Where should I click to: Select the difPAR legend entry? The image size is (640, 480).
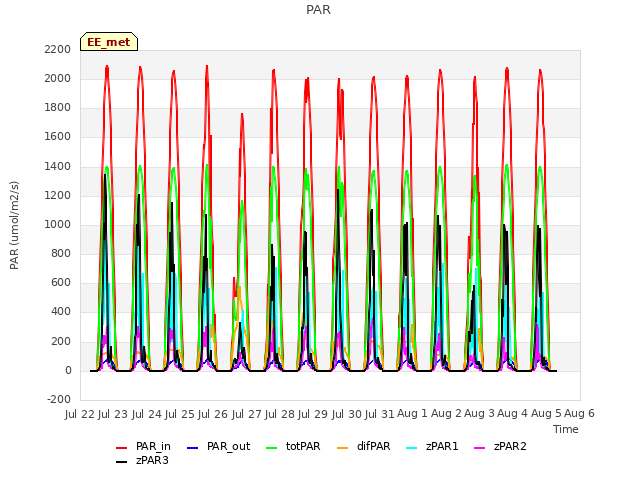(364, 447)
